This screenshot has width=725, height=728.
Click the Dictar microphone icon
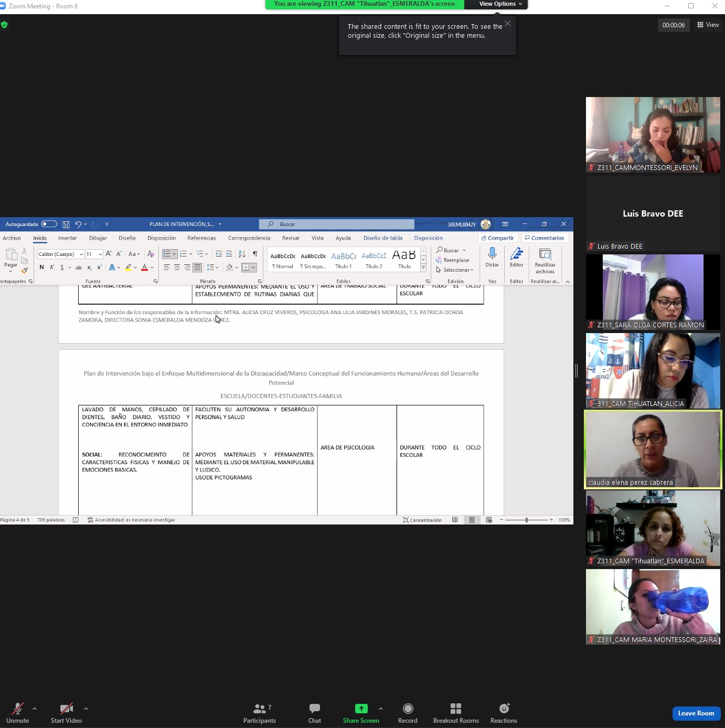[x=492, y=254]
